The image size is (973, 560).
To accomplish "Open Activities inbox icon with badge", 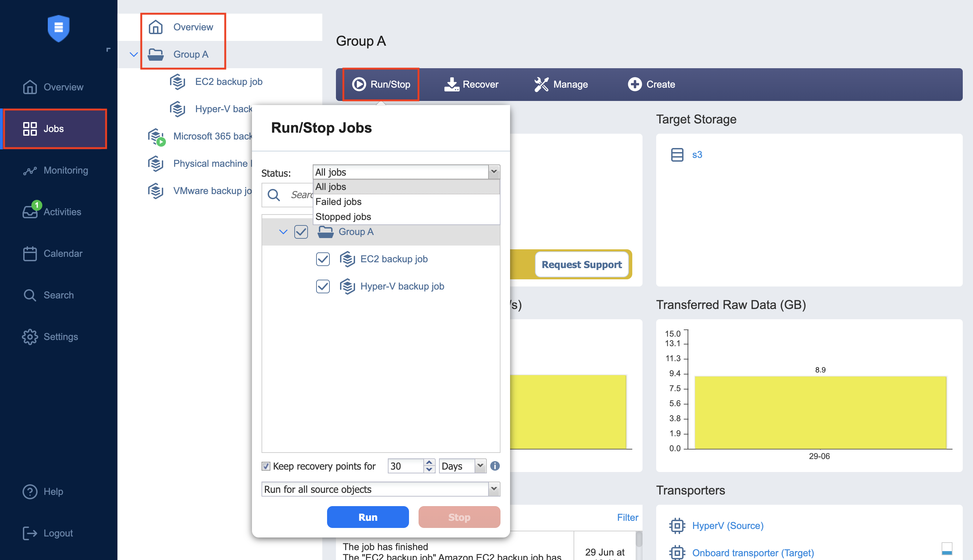I will pos(30,212).
